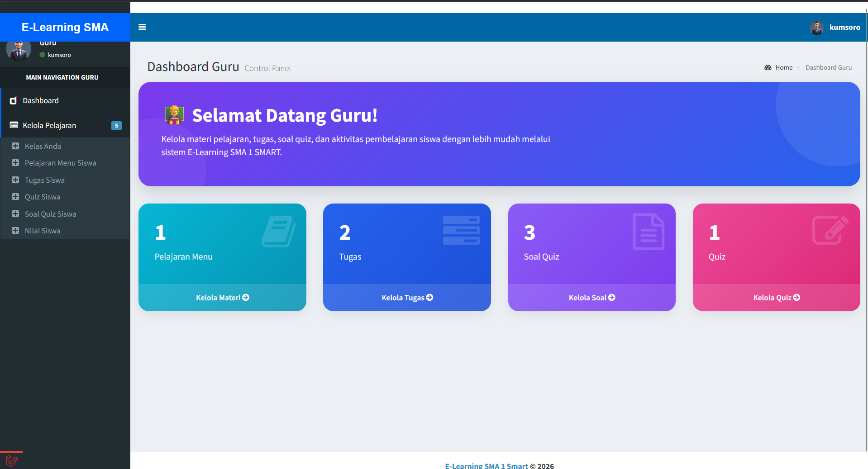868x469 pixels.
Task: Click the arrow icon next to Kelola Materi
Action: 246,298
